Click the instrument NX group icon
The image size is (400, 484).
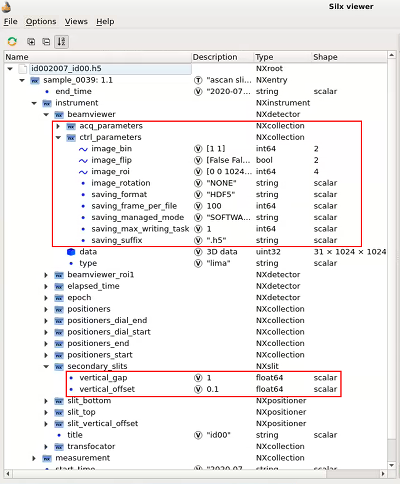47,103
